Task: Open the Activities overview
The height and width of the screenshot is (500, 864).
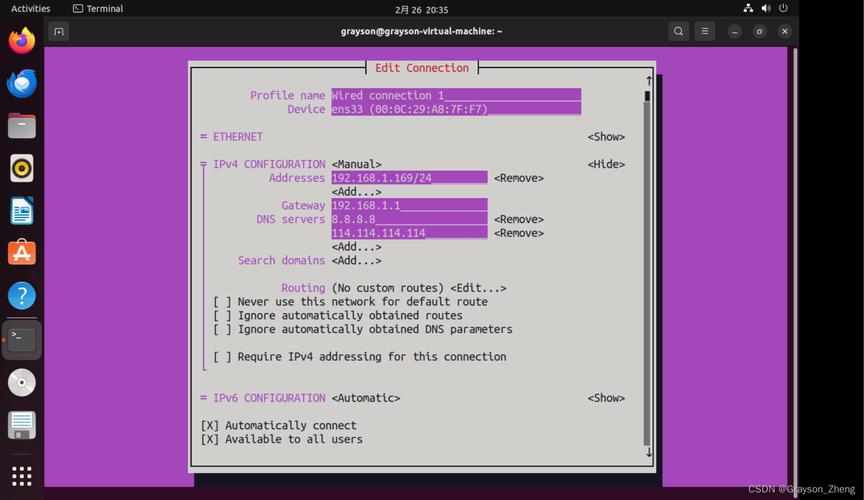Action: [30, 8]
